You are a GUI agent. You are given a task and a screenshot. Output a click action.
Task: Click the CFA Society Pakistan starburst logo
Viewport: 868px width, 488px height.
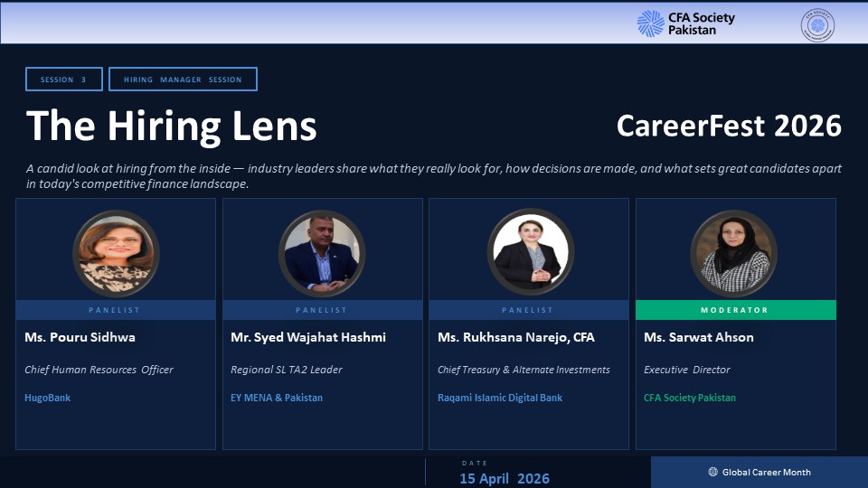(x=650, y=23)
